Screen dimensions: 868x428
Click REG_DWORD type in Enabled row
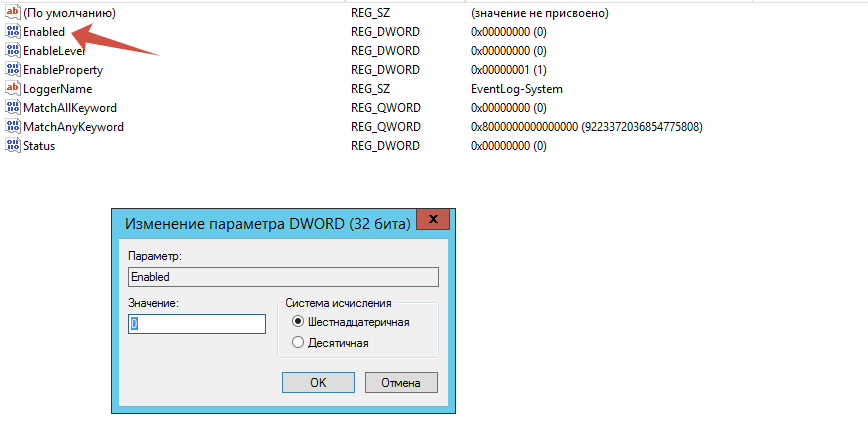coord(385,32)
